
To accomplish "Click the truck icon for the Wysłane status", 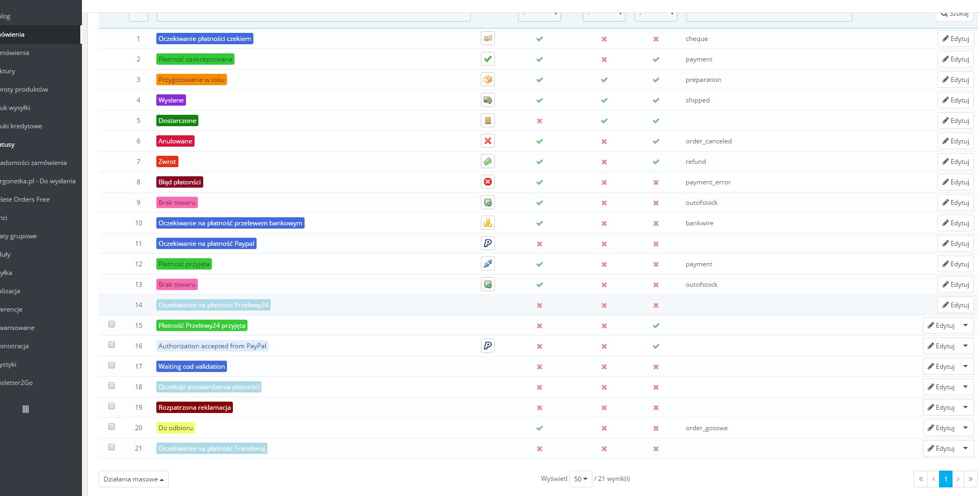I will coord(488,100).
